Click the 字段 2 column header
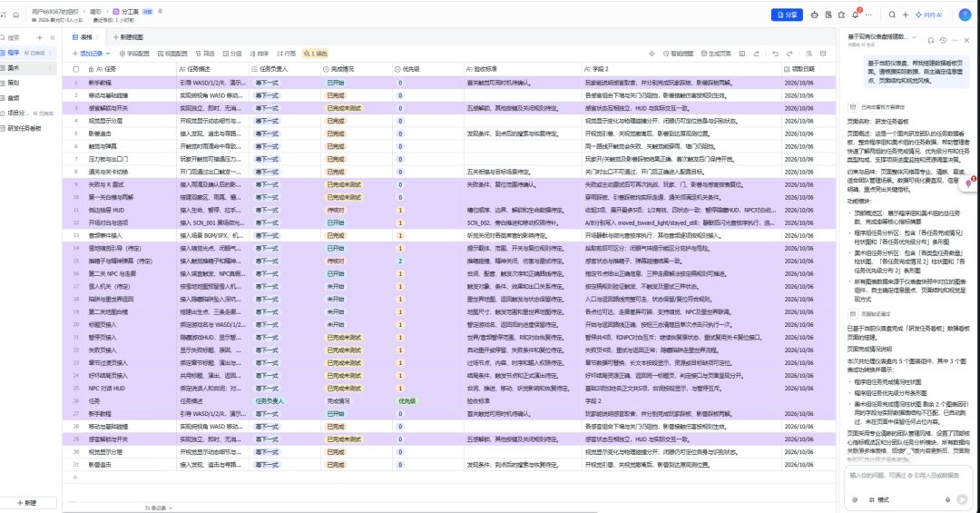 [681, 69]
